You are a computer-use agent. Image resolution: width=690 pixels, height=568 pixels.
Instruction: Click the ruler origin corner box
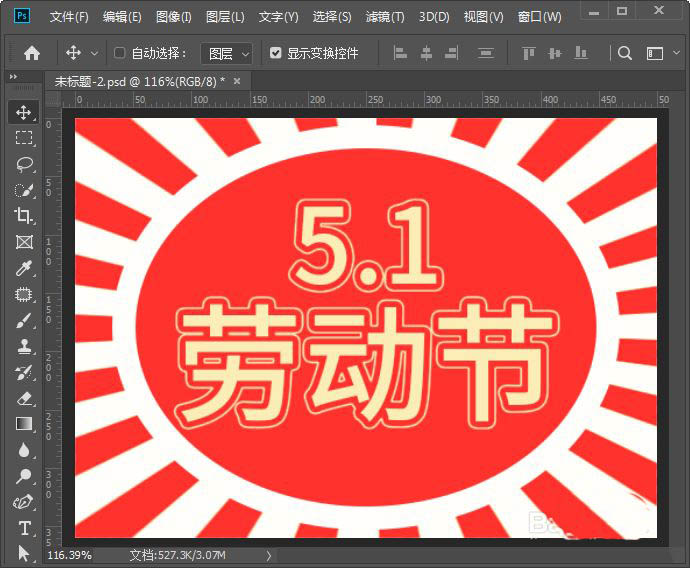coord(53,99)
